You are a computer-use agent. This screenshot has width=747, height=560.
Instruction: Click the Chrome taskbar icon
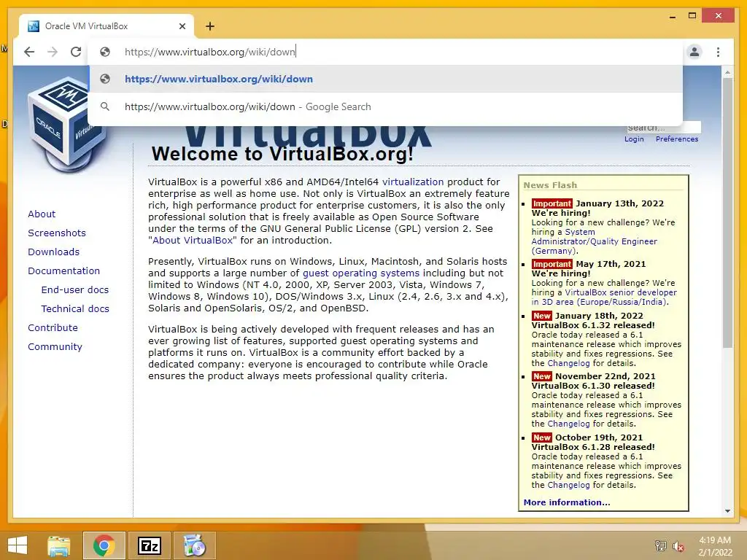click(x=104, y=545)
